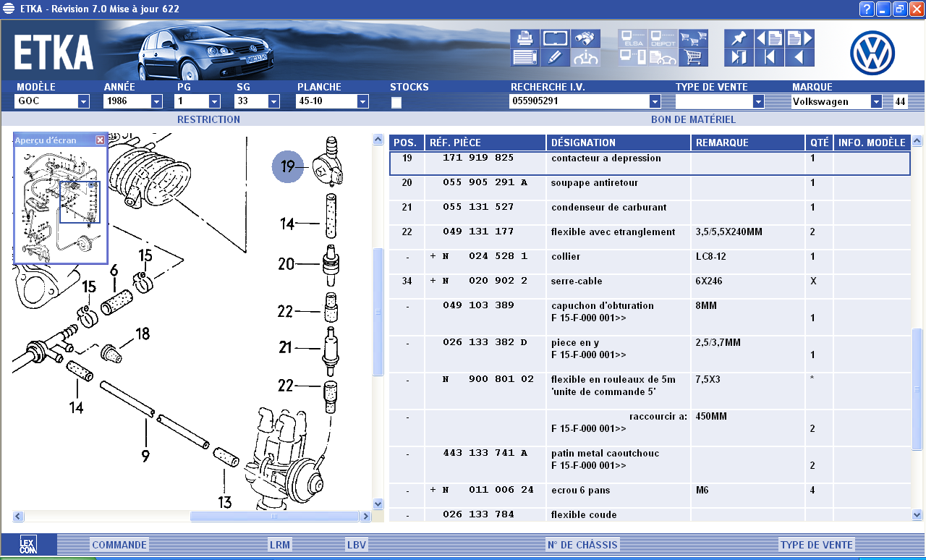Go to next page document icon
This screenshot has width=926, height=560.
click(x=799, y=38)
